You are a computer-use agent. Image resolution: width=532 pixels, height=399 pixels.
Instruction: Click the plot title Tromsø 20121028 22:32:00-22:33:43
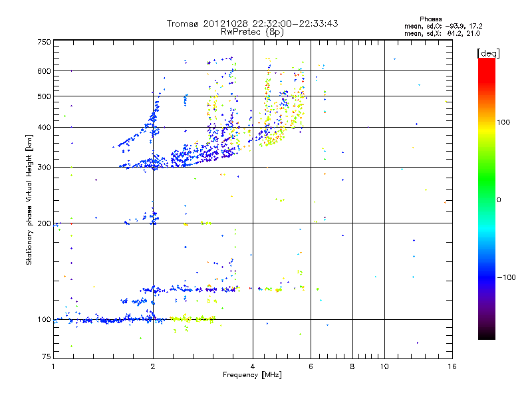pos(252,23)
